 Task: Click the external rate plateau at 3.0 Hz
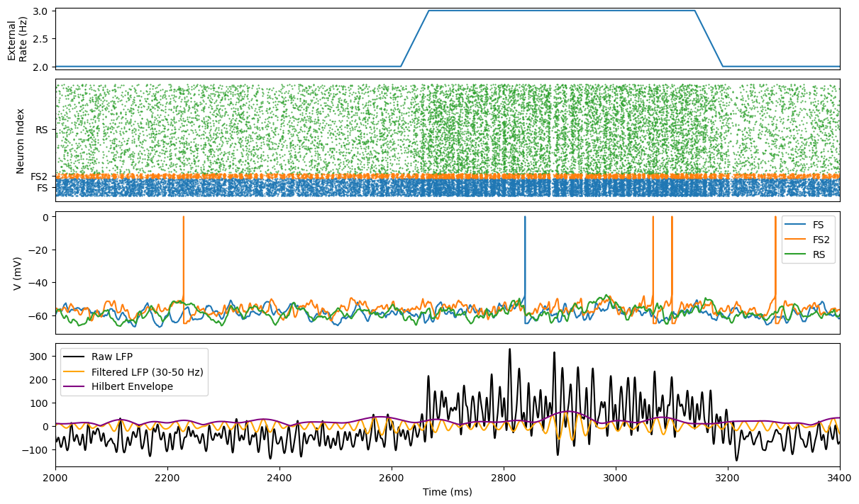pos(561,11)
